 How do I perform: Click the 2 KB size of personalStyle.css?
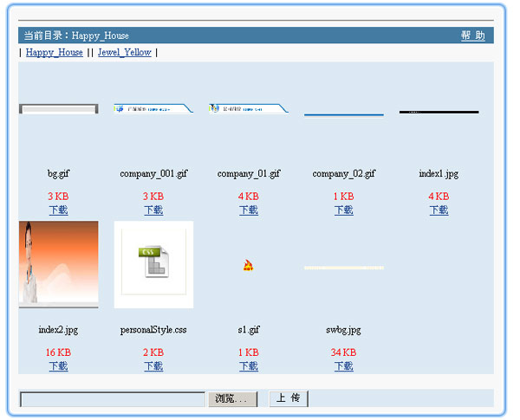pos(153,352)
